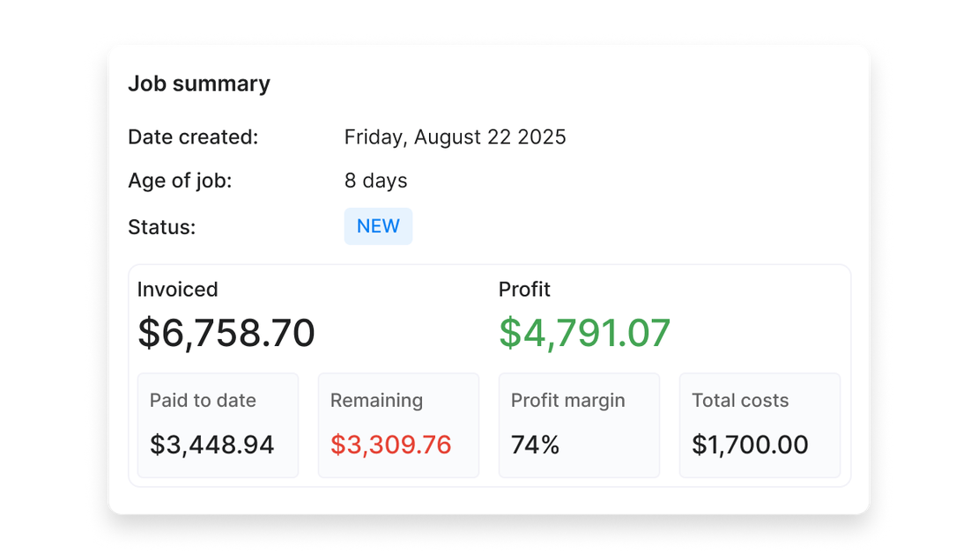Click the 74% profit margin value
This screenshot has height=560, width=978.
click(535, 445)
